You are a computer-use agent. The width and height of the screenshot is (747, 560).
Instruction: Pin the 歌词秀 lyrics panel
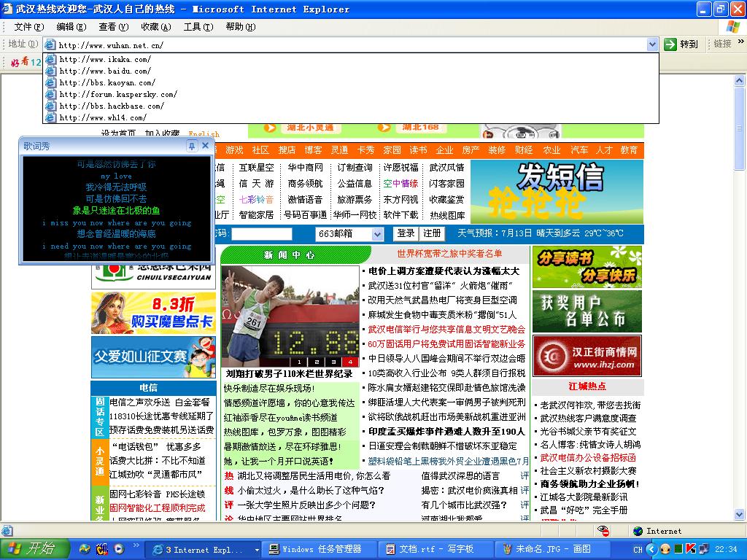point(192,146)
